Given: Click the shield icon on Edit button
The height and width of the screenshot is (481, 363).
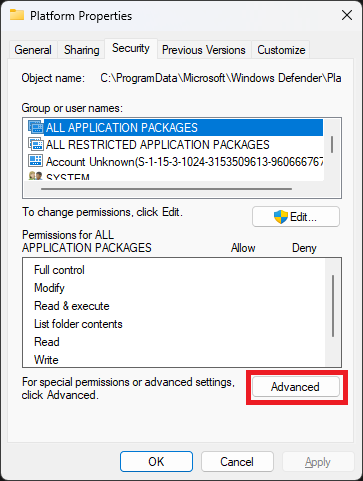Looking at the screenshot, I should [281, 217].
